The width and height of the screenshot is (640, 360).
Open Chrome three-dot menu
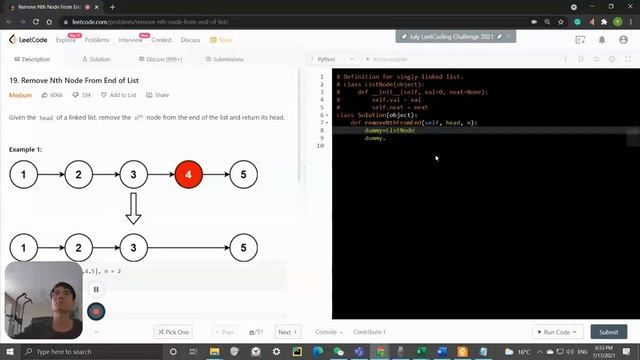pyautogui.click(x=631, y=22)
